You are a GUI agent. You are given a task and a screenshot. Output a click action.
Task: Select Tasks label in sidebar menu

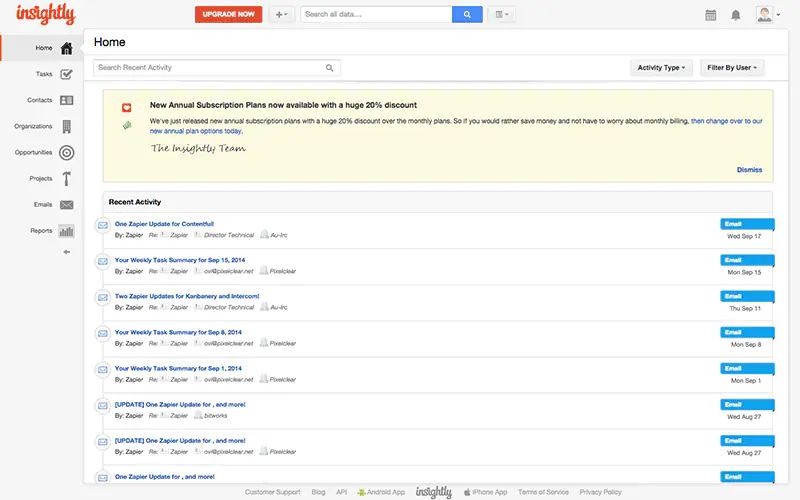tap(44, 74)
